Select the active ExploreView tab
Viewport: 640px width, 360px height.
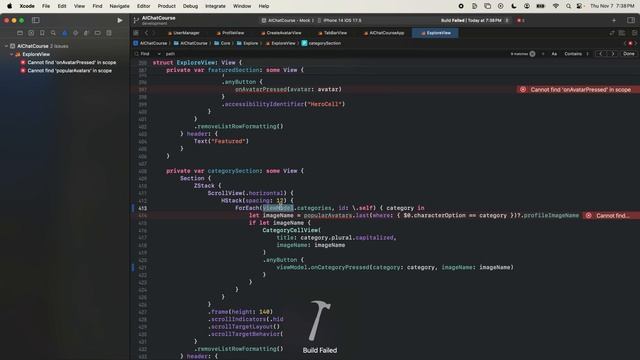435,33
